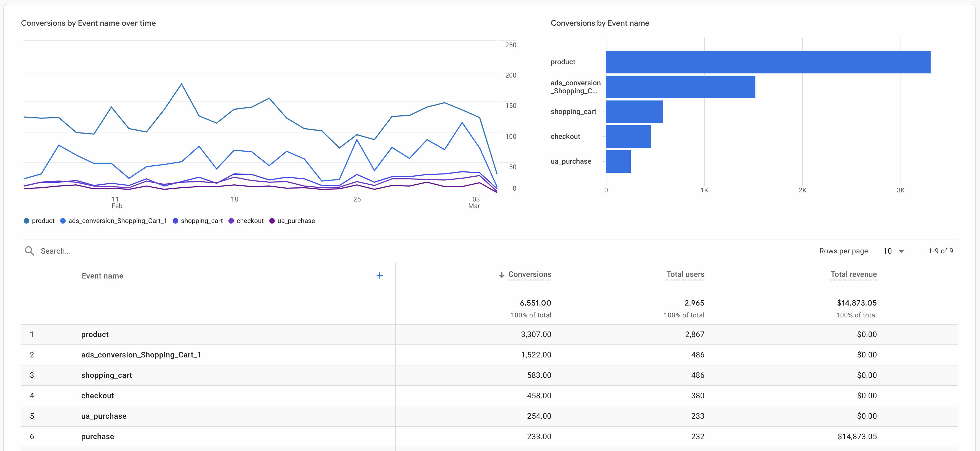The width and height of the screenshot is (980, 451).
Task: Click the search magnifier icon
Action: pyautogui.click(x=29, y=251)
